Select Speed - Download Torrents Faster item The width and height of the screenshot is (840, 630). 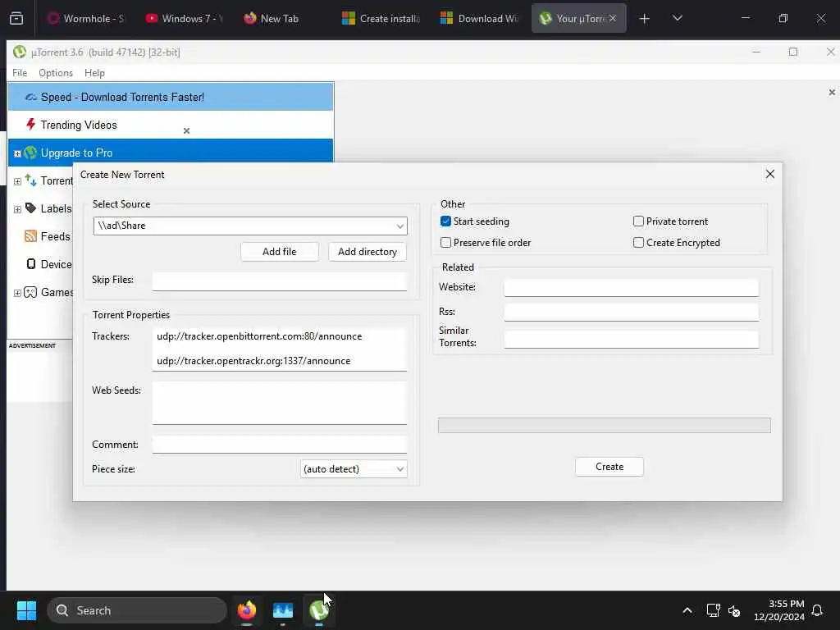(171, 97)
